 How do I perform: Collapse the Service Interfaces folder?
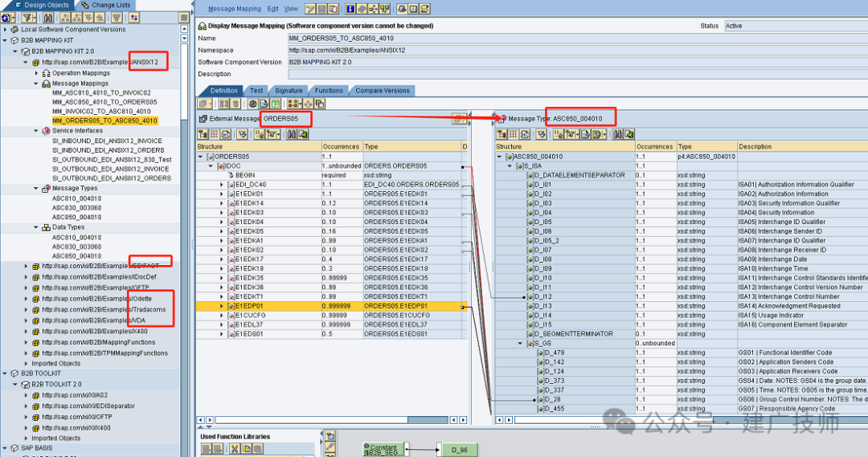36,131
